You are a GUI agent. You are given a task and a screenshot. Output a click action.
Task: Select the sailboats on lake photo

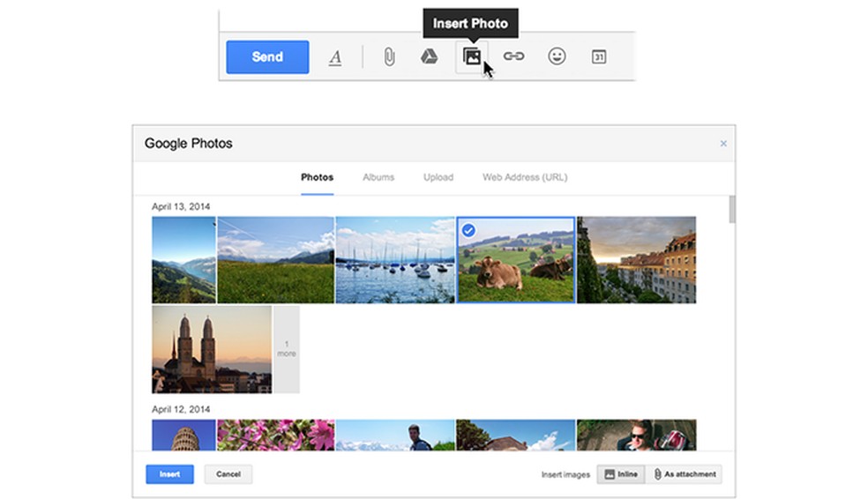click(x=395, y=260)
